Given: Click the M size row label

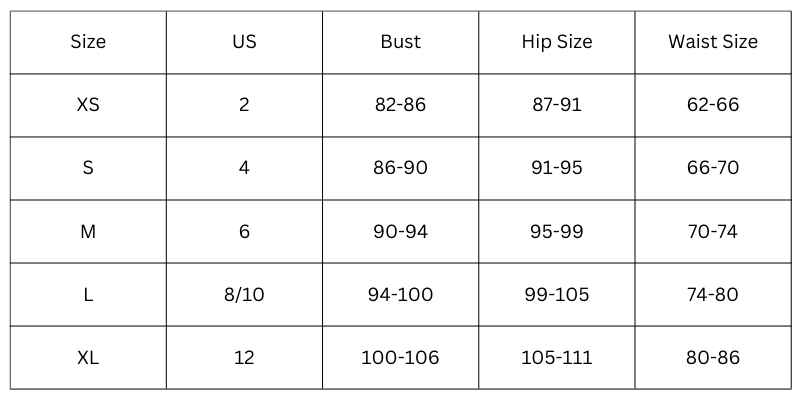Looking at the screenshot, I should click(88, 231).
